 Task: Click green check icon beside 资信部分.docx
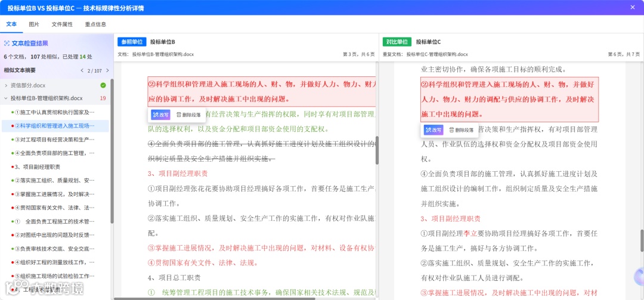tap(103, 85)
